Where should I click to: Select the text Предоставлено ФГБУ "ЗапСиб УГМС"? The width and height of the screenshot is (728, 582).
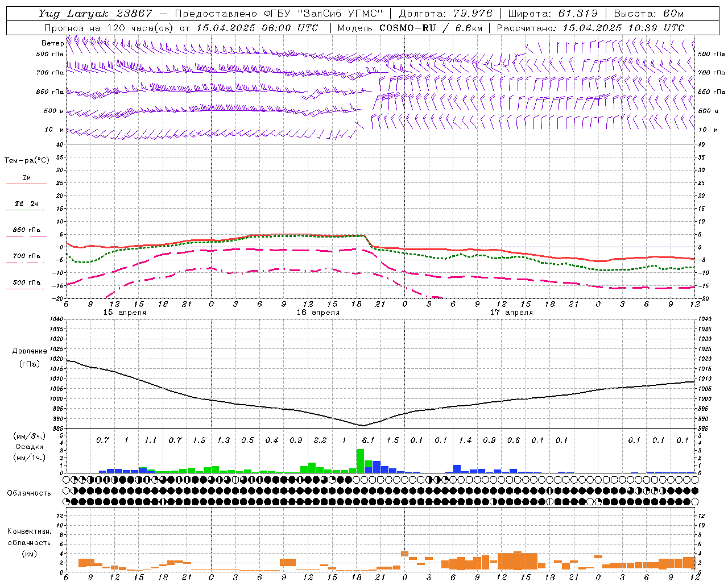279,14
